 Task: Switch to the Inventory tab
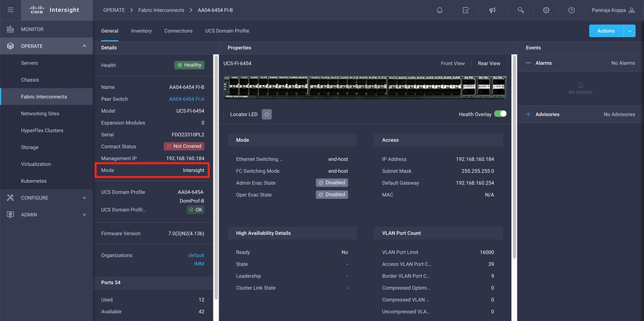[141, 31]
